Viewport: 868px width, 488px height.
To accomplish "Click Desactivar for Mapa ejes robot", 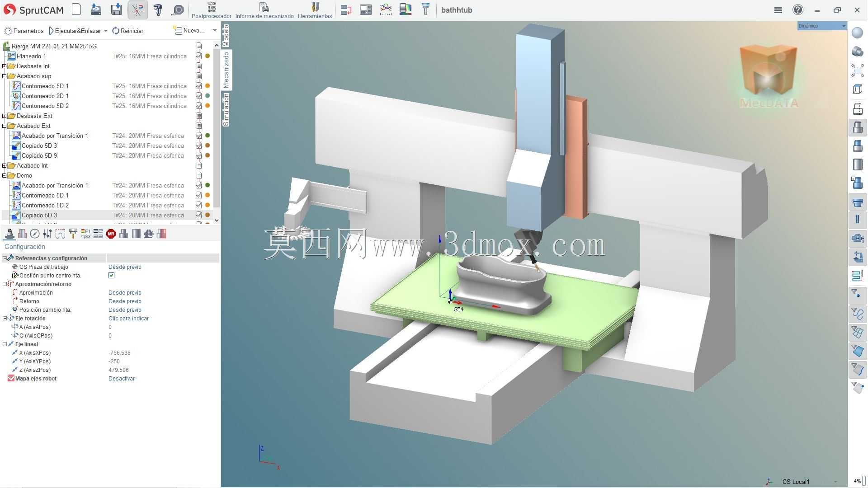I will (122, 378).
